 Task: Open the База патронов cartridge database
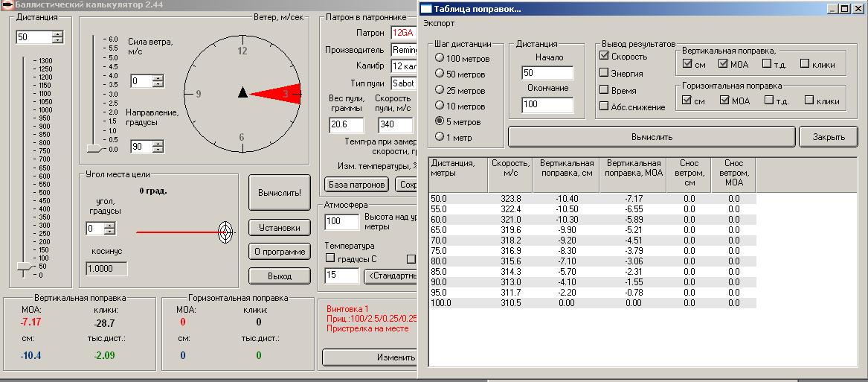pyautogui.click(x=356, y=184)
